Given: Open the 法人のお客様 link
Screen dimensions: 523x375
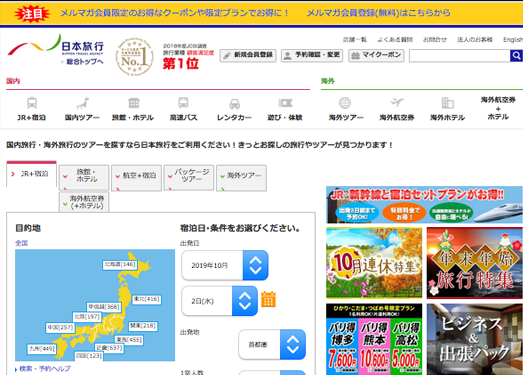Looking at the screenshot, I should pyautogui.click(x=475, y=40).
